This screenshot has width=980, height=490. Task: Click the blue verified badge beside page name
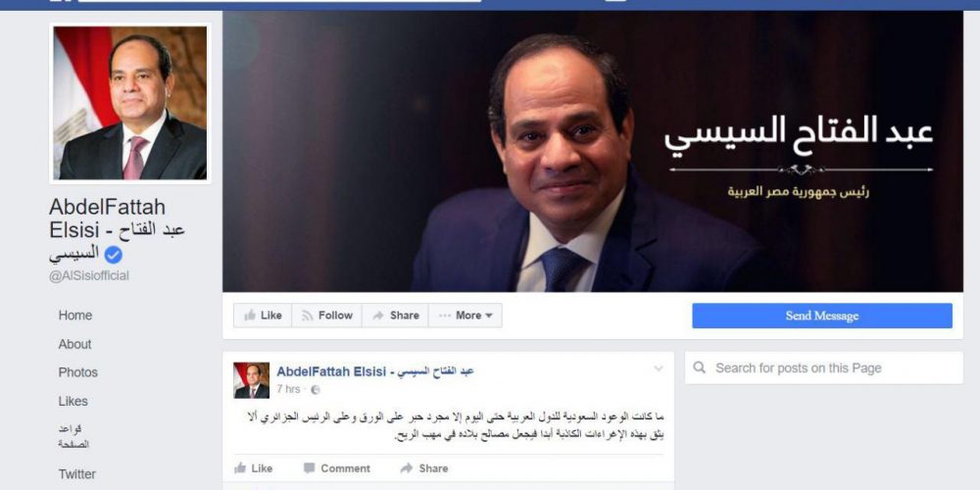[113, 255]
